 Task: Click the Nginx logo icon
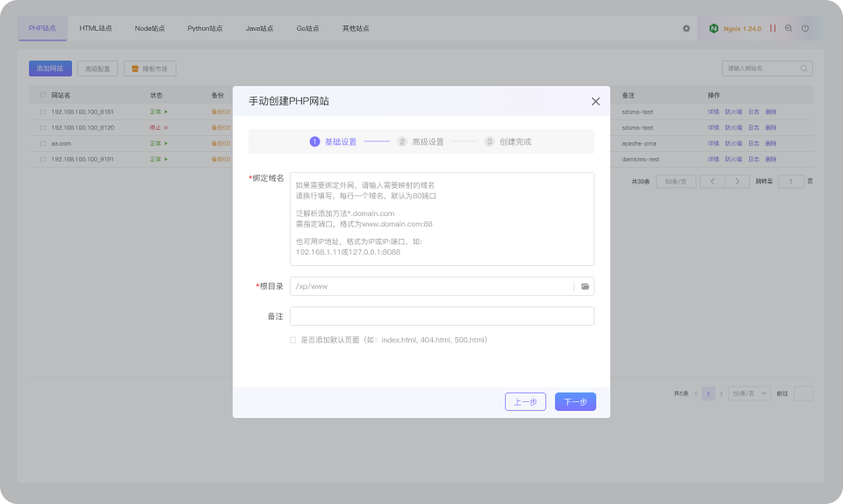coord(713,28)
